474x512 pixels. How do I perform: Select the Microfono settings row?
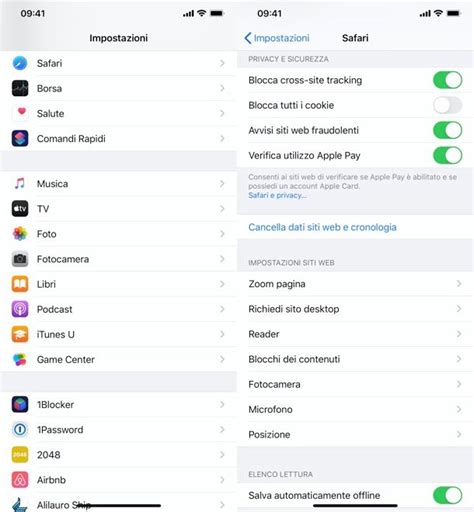355,409
